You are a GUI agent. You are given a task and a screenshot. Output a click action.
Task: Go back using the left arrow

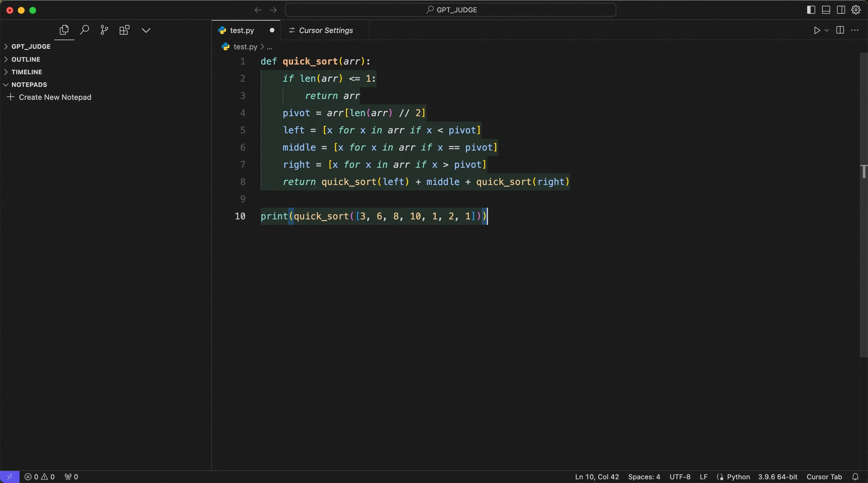258,10
